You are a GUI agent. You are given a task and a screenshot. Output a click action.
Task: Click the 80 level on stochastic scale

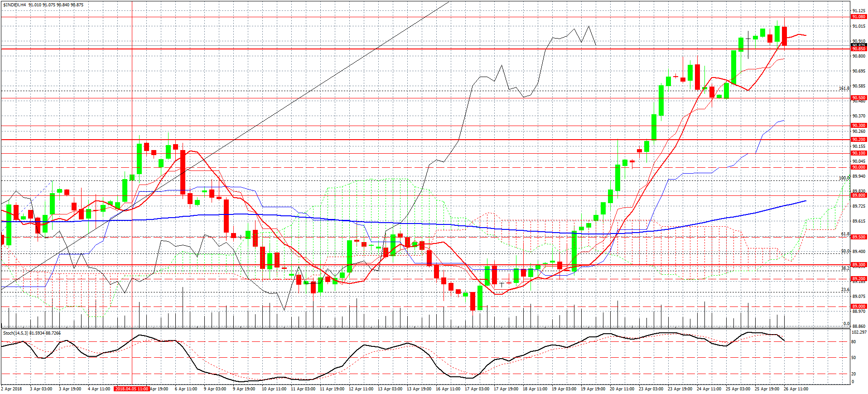[x=854, y=342]
